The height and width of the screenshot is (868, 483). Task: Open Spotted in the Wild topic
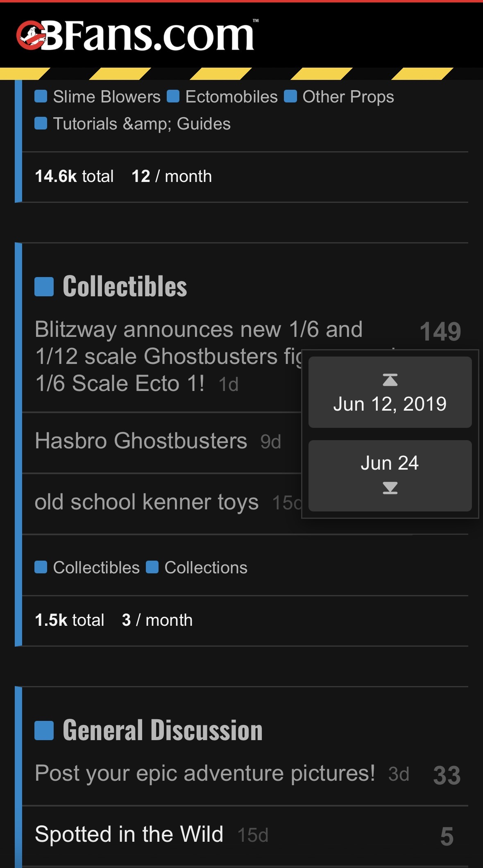[129, 834]
